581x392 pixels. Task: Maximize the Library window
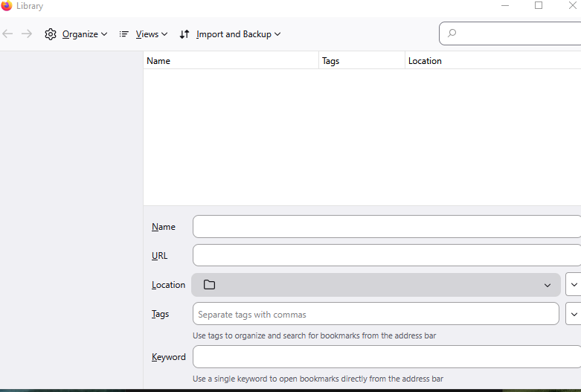click(x=539, y=6)
